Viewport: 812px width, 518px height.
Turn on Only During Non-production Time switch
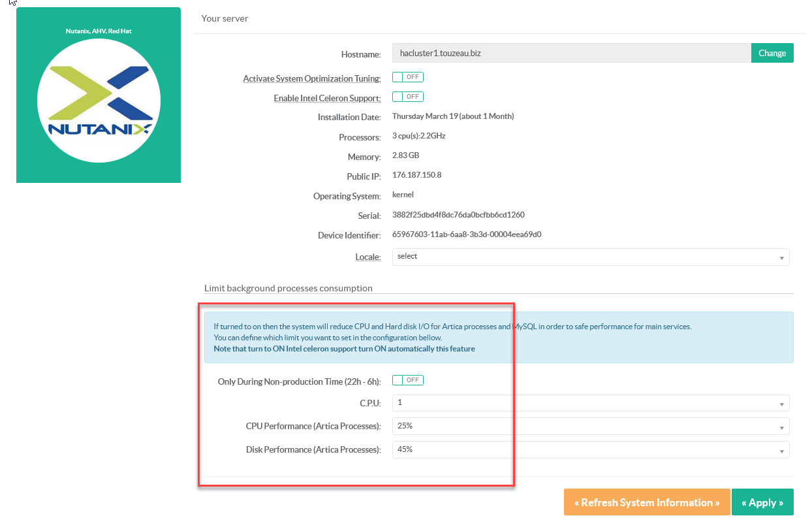pos(407,380)
